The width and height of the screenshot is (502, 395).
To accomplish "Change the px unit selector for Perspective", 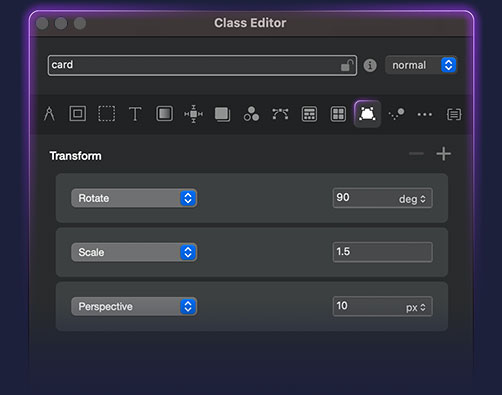I will (416, 307).
